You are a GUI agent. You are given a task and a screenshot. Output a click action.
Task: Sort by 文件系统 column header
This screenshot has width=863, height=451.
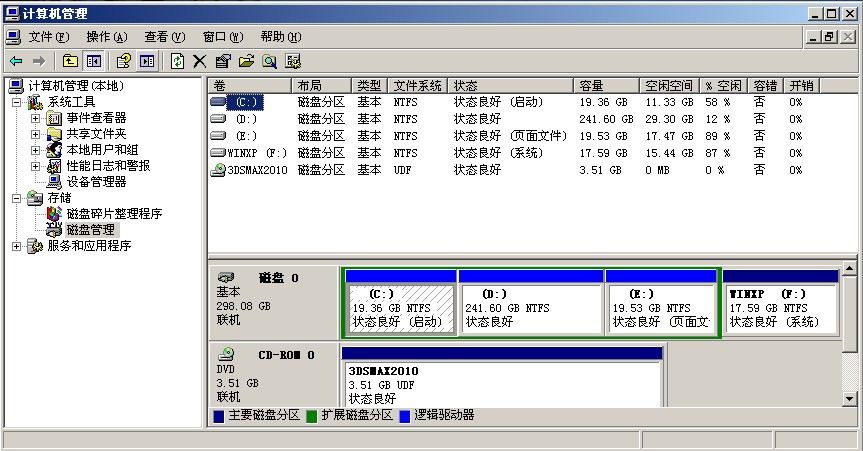(x=418, y=86)
